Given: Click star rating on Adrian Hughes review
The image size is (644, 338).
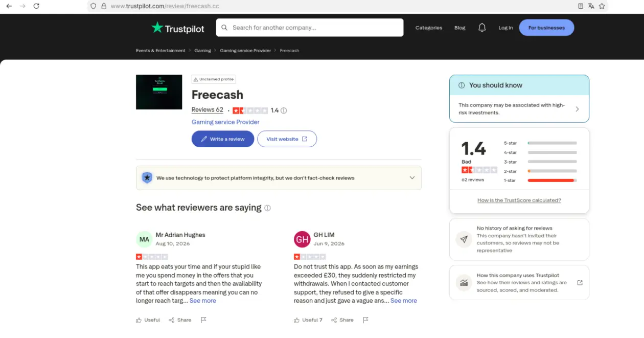Looking at the screenshot, I should click(152, 257).
